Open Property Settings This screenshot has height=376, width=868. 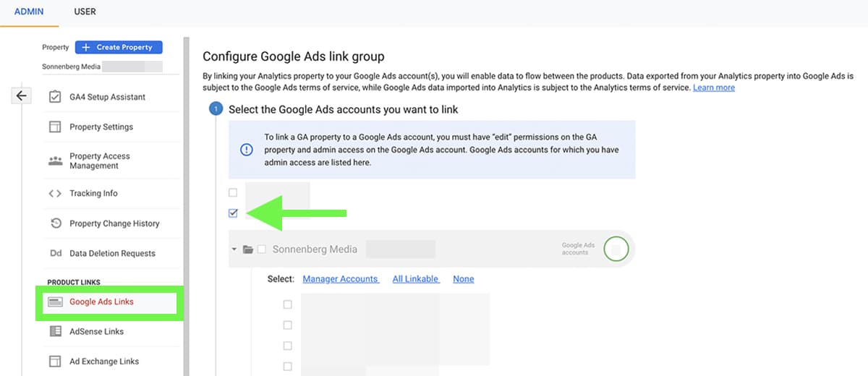pos(101,127)
